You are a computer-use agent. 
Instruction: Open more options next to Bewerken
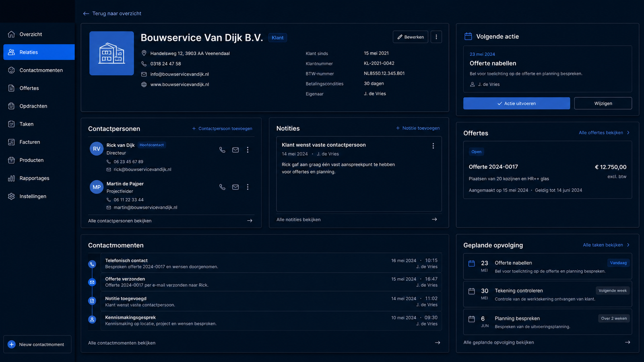click(436, 37)
